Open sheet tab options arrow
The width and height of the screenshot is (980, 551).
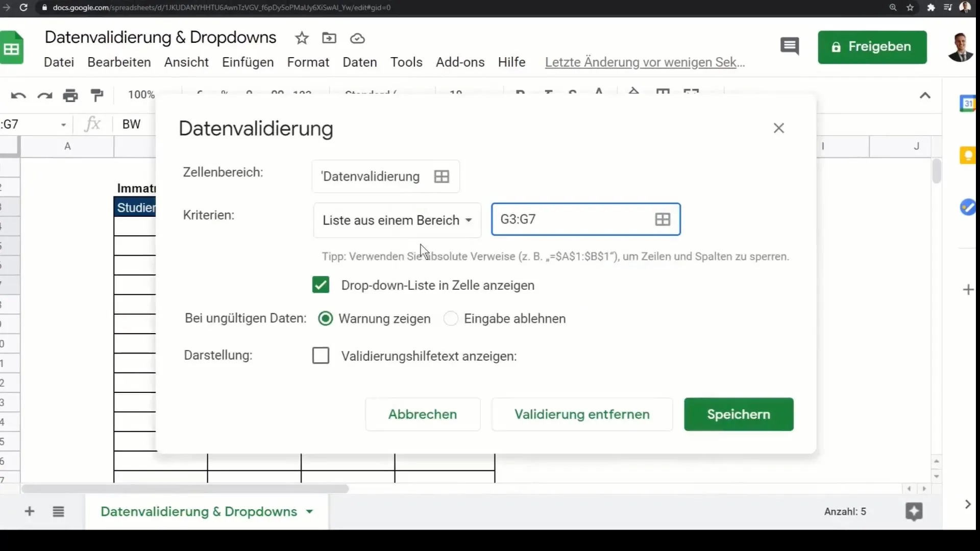(x=309, y=511)
